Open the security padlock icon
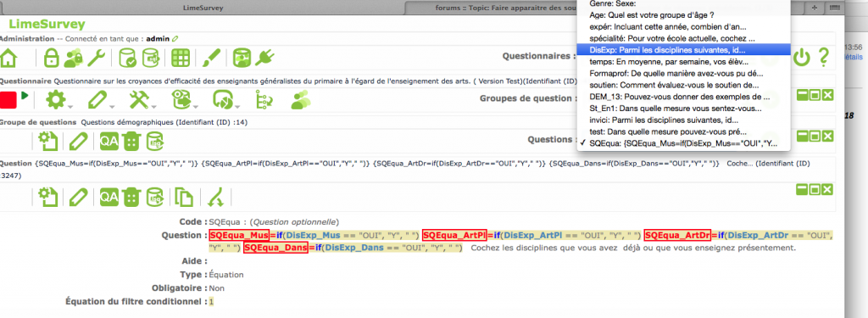 [52, 57]
